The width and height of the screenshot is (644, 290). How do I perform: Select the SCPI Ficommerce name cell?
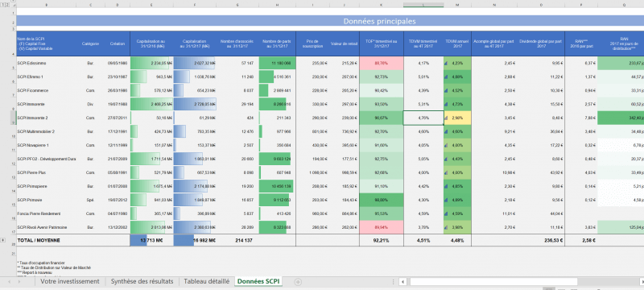click(46, 90)
